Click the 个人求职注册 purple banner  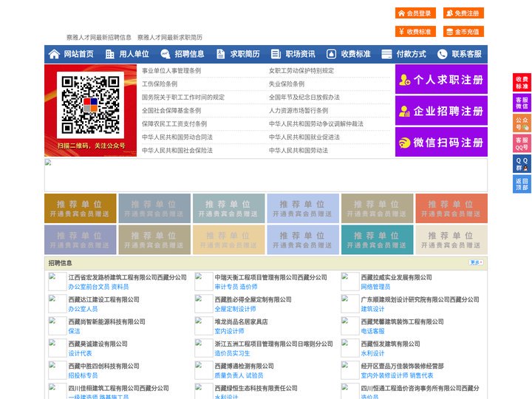[x=441, y=79]
